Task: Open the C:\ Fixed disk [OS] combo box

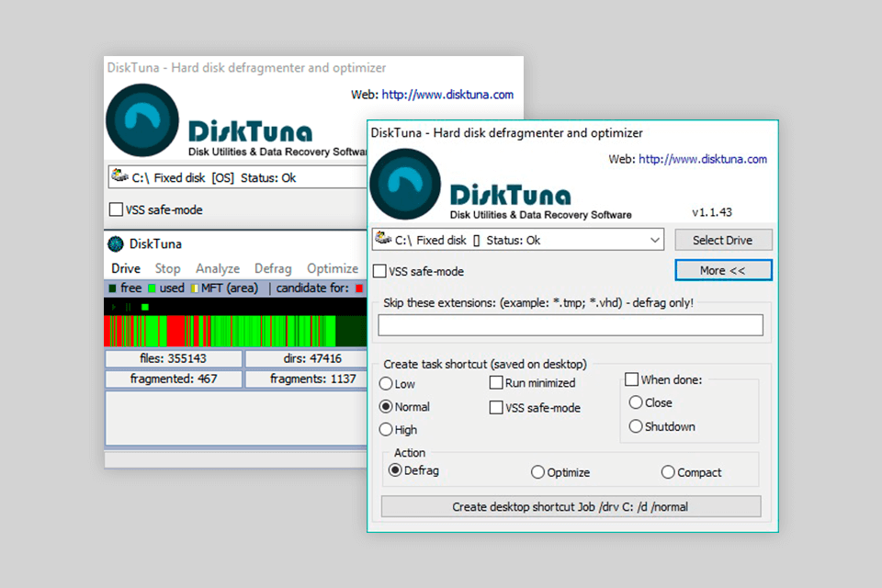Action: click(237, 177)
